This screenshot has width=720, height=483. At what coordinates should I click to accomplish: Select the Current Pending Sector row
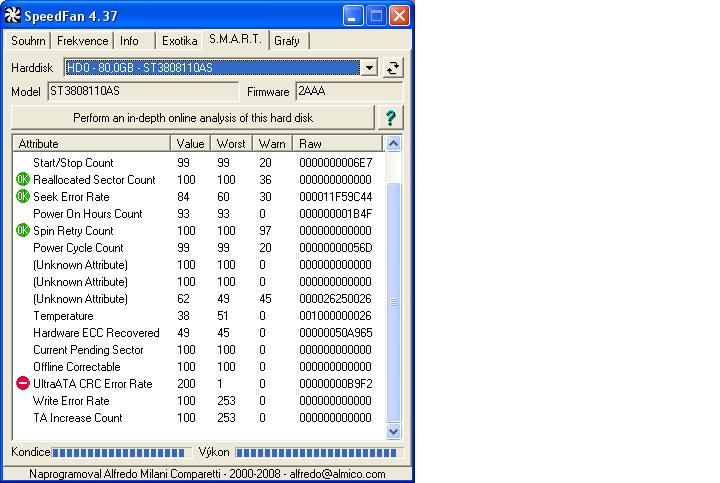(199, 349)
